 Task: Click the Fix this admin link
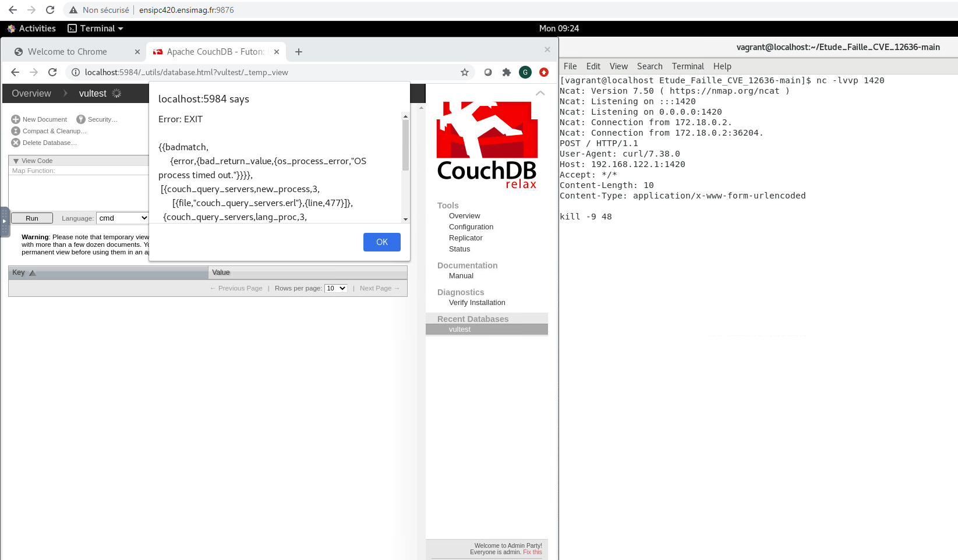point(532,552)
